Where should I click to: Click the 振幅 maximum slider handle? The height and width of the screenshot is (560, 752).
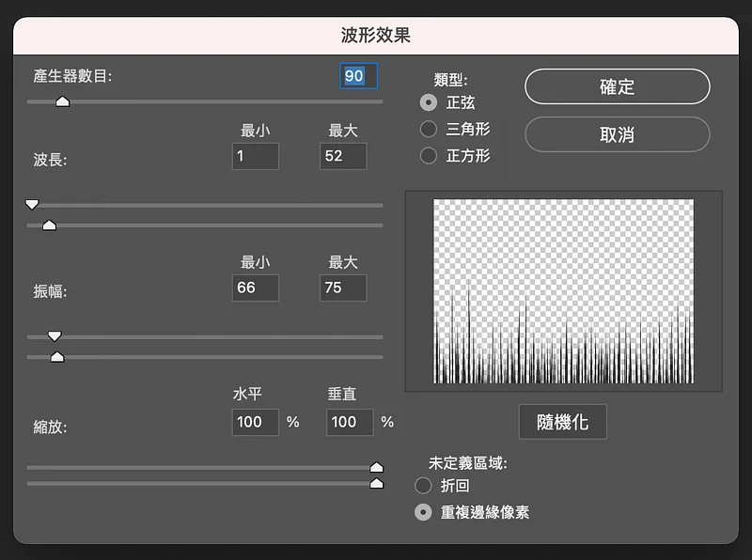(57, 357)
